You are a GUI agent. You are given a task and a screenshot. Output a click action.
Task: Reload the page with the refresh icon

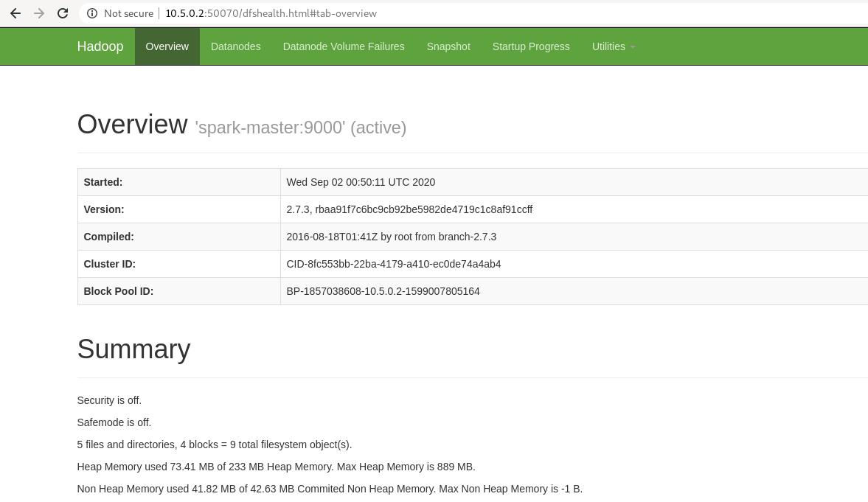63,13
